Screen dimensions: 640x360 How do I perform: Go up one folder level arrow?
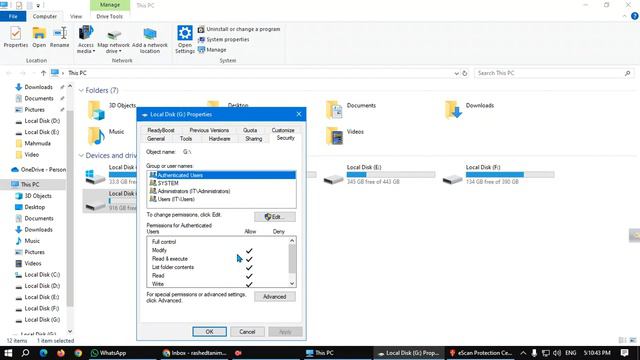tap(43, 73)
